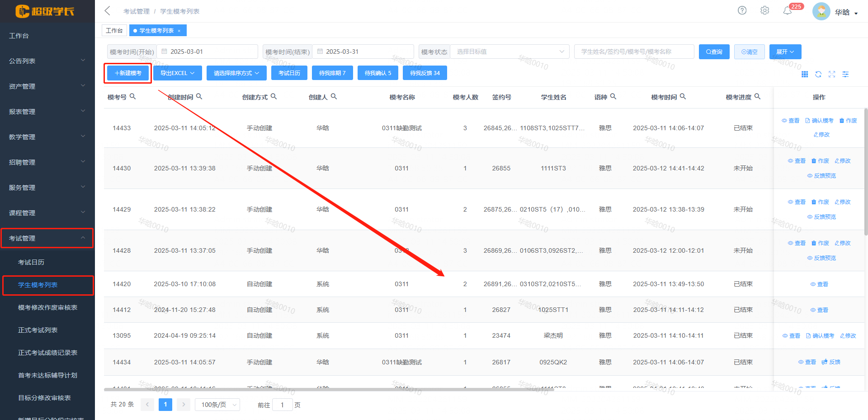Open column settings sliders icon
The width and height of the screenshot is (868, 420).
[845, 74]
